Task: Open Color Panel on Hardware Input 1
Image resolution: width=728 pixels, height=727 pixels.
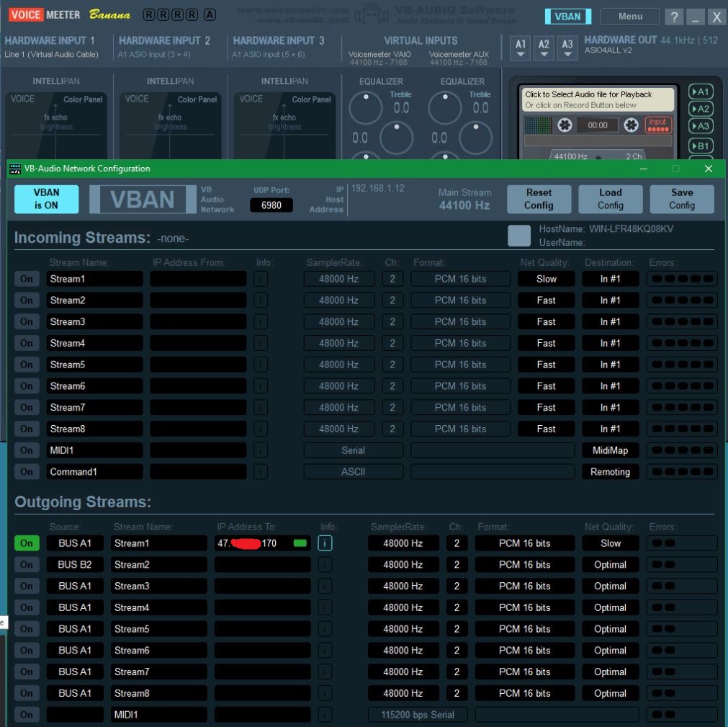Action: pyautogui.click(x=83, y=99)
